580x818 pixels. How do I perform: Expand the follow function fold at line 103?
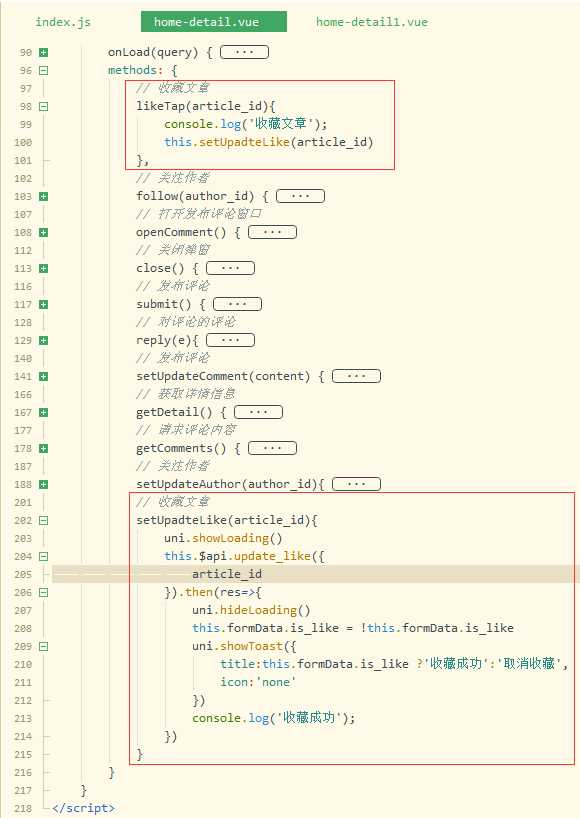(44, 196)
